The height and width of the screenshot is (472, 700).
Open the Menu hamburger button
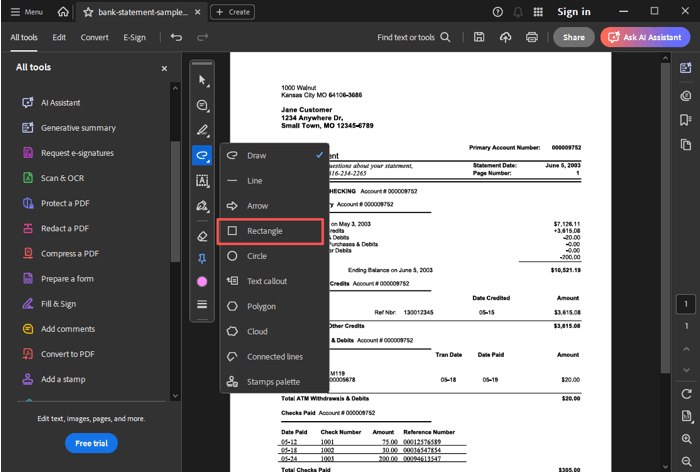point(26,12)
